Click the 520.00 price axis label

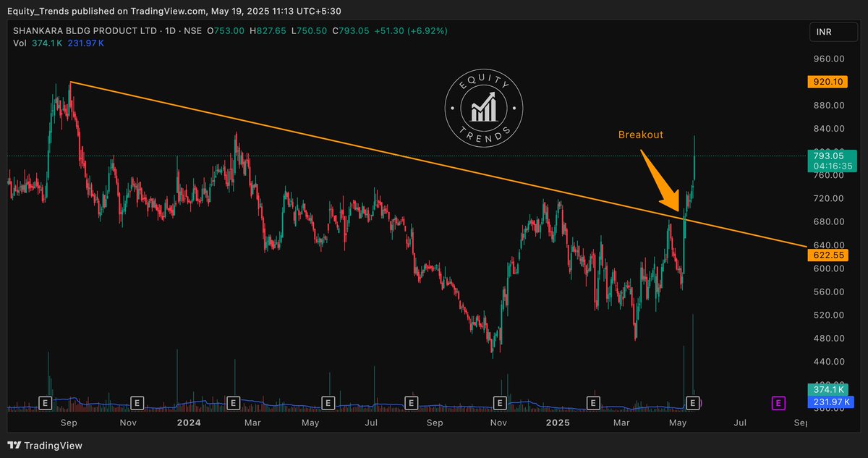tap(829, 315)
